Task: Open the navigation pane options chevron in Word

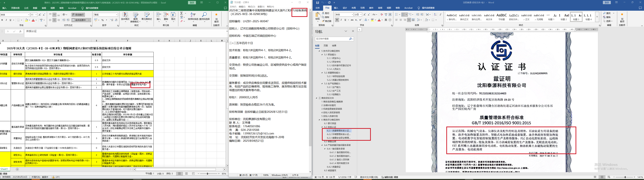Action: point(346,31)
